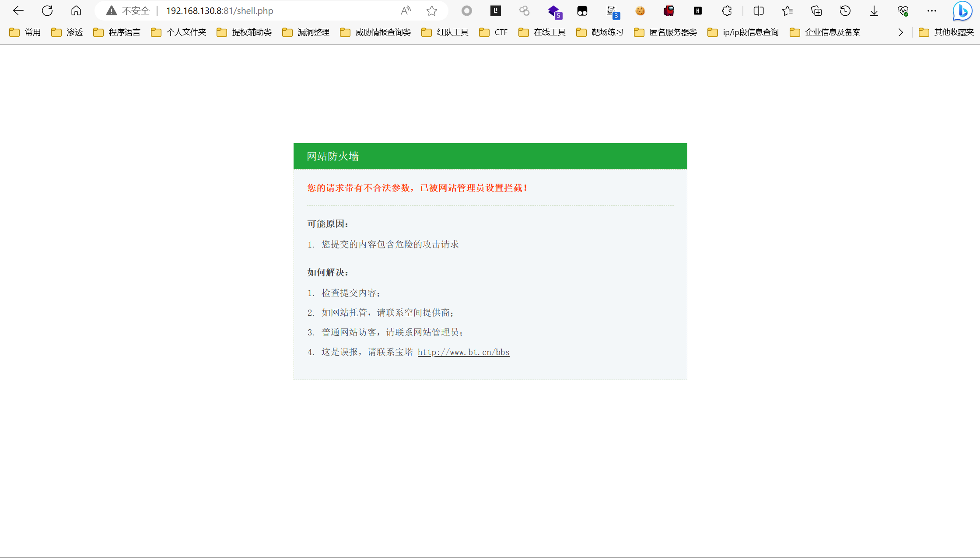Open the red character extension icon
The image size is (980, 558).
click(669, 10)
